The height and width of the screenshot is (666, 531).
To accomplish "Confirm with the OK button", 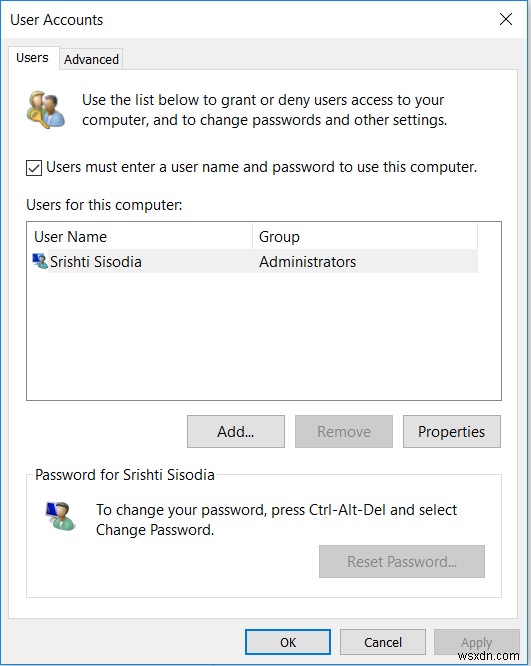I will point(288,642).
